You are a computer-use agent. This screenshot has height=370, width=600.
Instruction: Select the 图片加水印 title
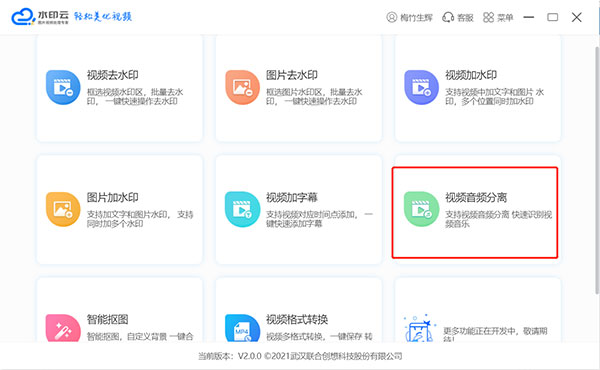point(112,197)
